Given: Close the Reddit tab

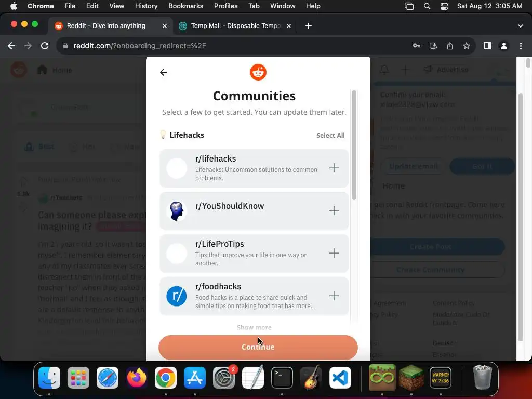Looking at the screenshot, I should click(165, 26).
